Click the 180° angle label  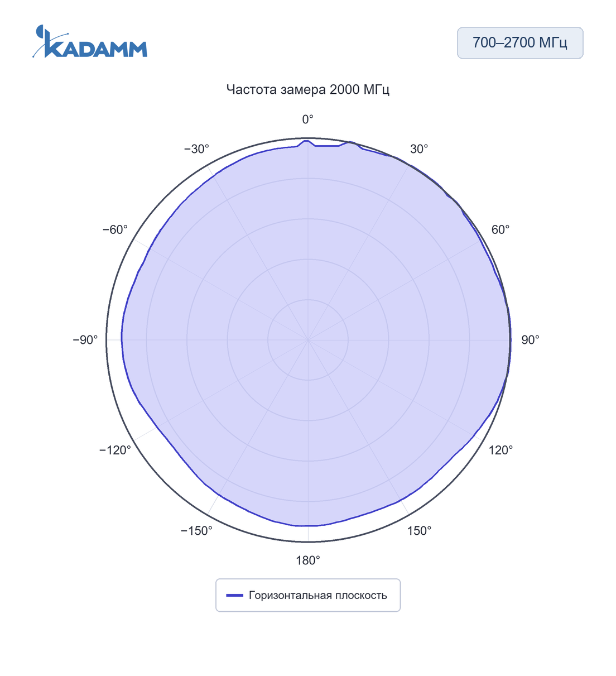tap(308, 560)
